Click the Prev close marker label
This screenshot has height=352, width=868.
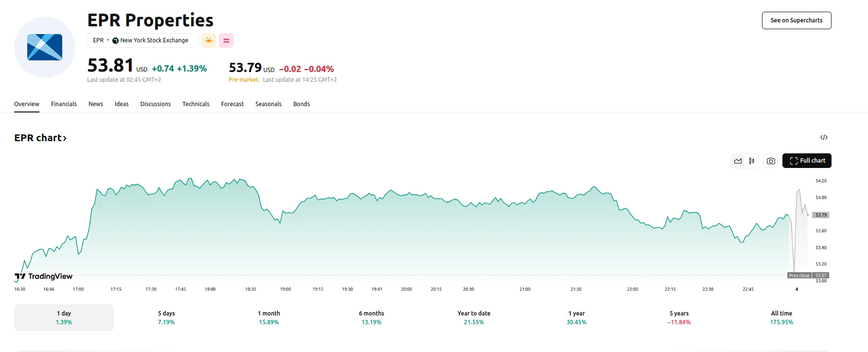tap(799, 276)
